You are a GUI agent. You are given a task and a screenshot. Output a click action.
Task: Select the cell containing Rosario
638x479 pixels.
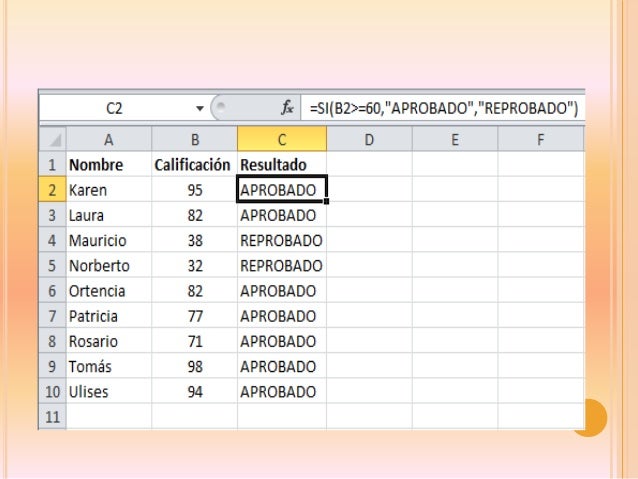(109, 341)
